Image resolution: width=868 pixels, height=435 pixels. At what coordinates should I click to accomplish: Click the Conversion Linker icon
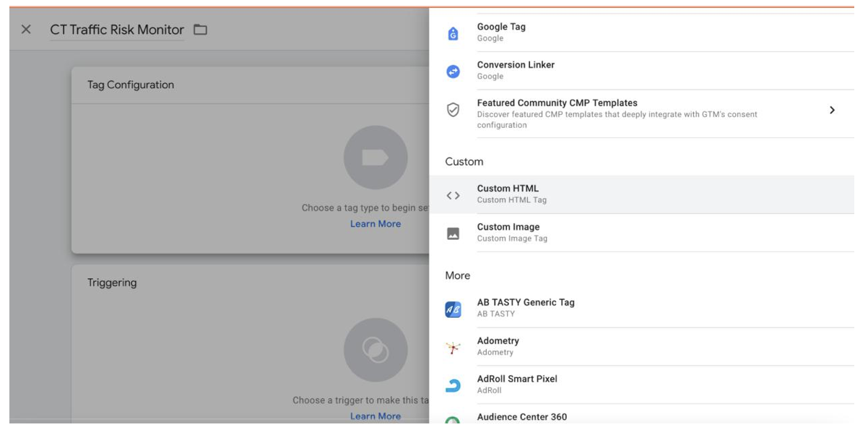click(x=453, y=71)
